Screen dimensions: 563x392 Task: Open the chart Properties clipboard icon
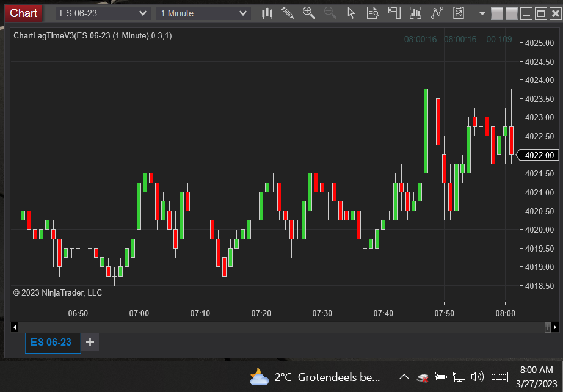click(457, 12)
